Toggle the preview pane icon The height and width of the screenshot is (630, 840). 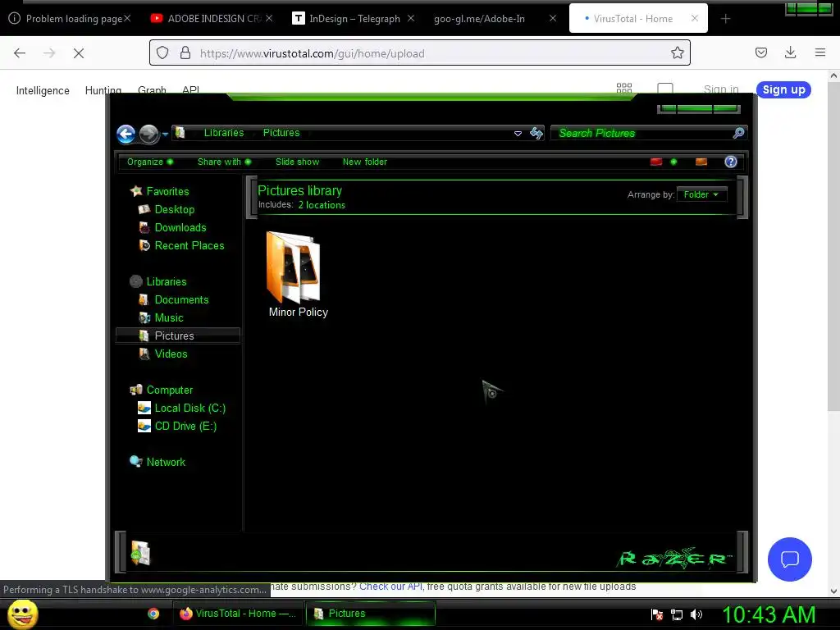click(x=701, y=162)
